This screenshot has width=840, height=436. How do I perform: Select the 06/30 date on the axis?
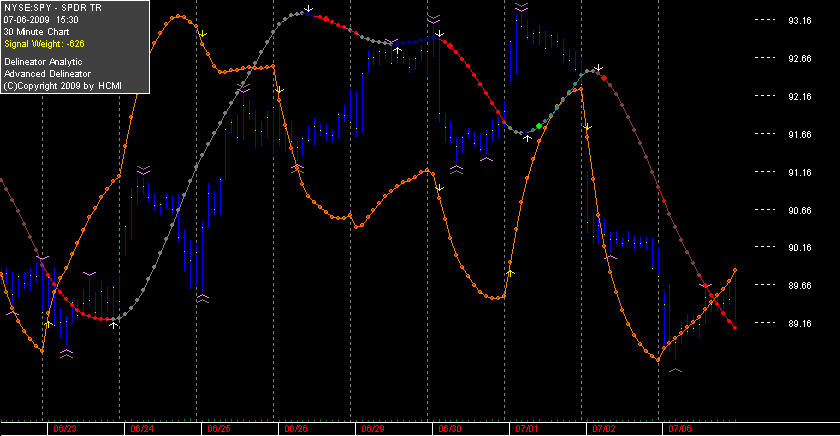450,429
